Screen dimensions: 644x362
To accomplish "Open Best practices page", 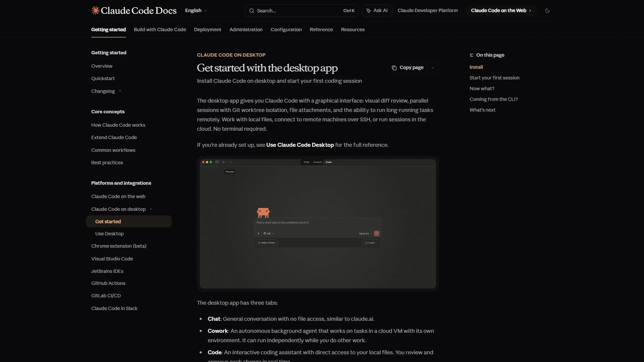I will (x=107, y=163).
